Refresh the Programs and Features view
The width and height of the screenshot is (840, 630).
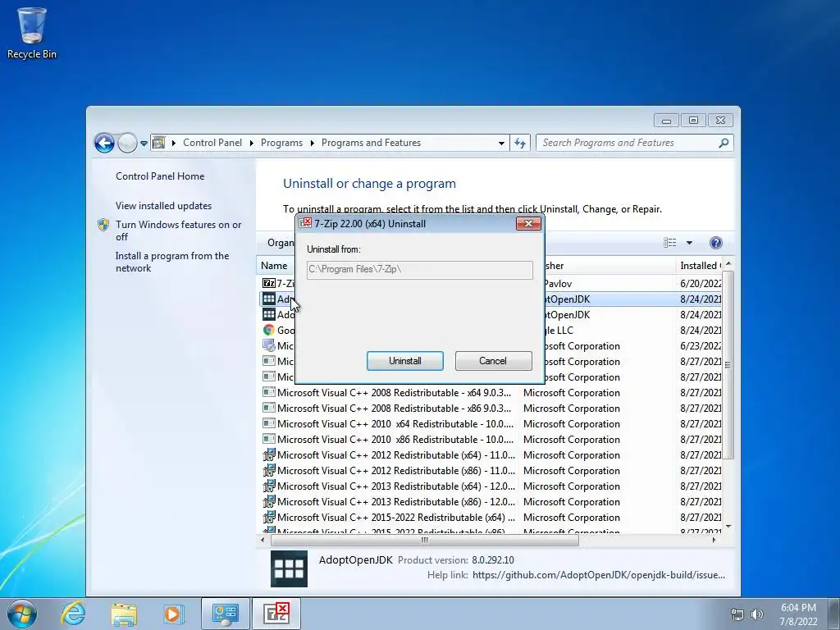point(519,143)
